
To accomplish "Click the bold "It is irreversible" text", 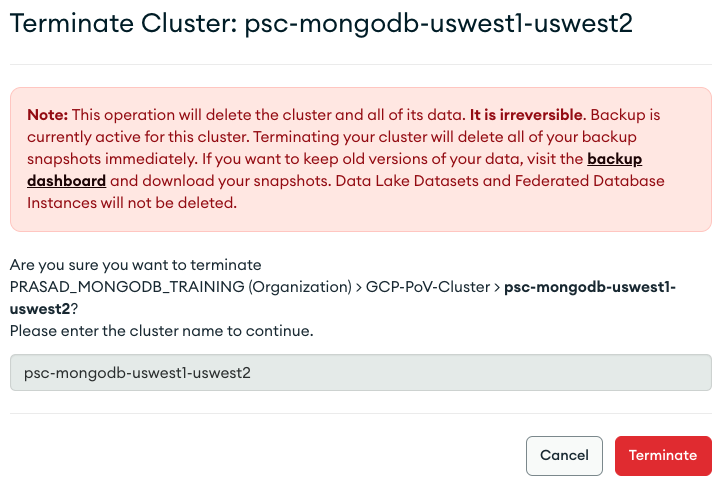I will click(526, 115).
